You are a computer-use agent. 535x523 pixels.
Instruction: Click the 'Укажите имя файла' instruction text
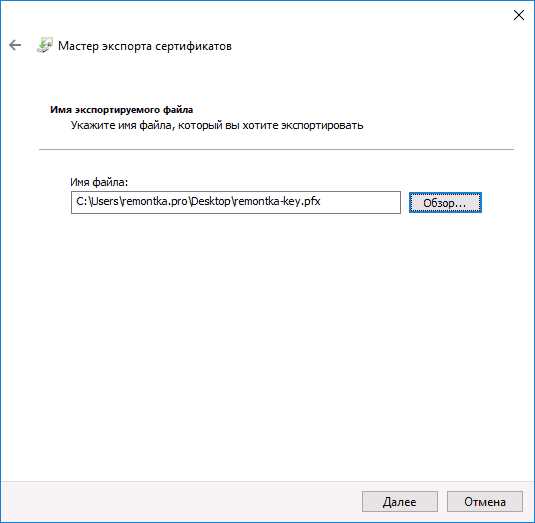click(x=217, y=126)
